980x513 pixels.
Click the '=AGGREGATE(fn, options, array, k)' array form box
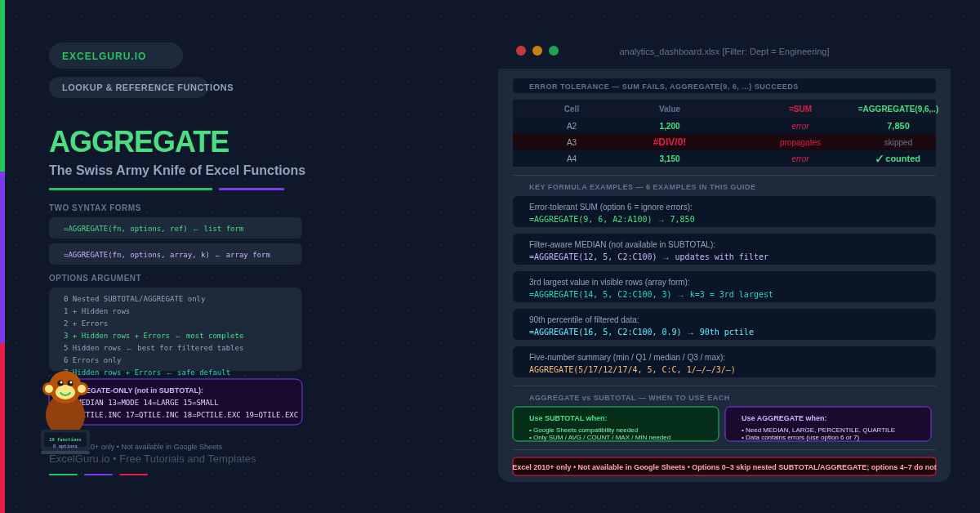point(176,254)
